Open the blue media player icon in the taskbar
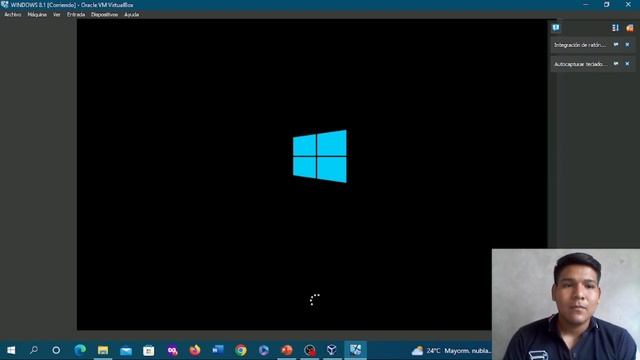This screenshot has width=640, height=360. (264, 350)
